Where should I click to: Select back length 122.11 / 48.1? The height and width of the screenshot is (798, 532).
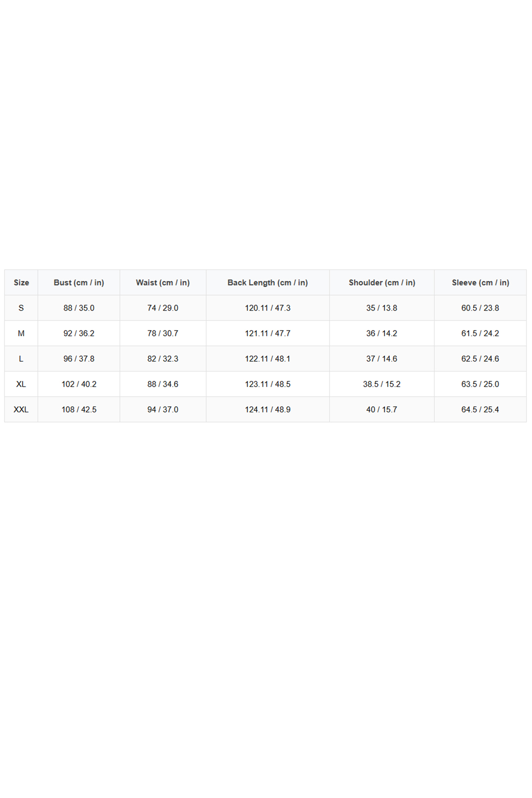point(267,359)
